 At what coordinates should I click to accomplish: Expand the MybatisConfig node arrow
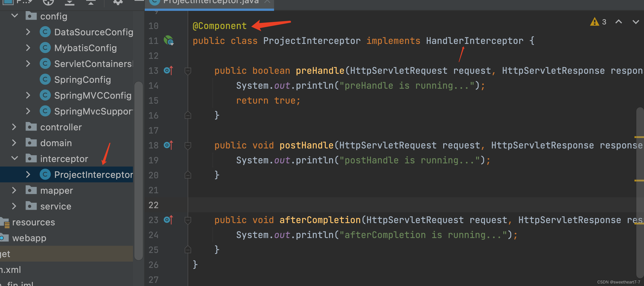click(28, 48)
